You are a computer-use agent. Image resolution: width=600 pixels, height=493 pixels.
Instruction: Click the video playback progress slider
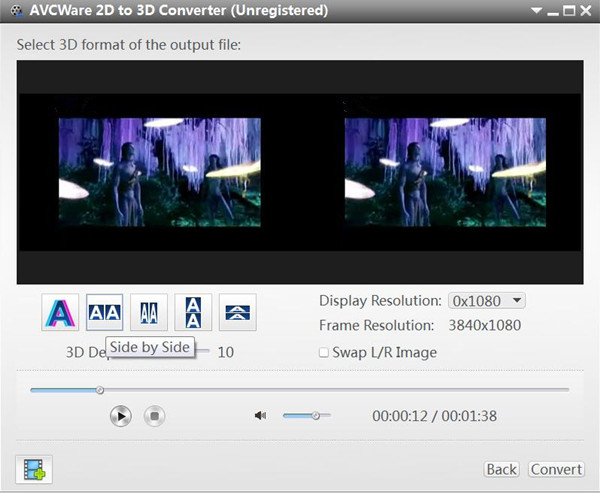click(300, 390)
